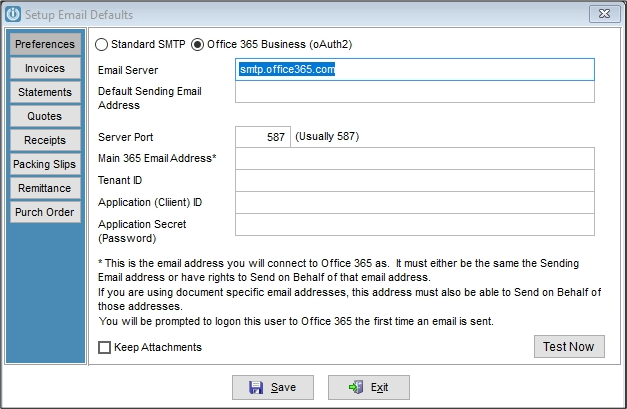Switch to the Remittance tab
Image resolution: width=627 pixels, height=409 pixels.
[x=45, y=188]
